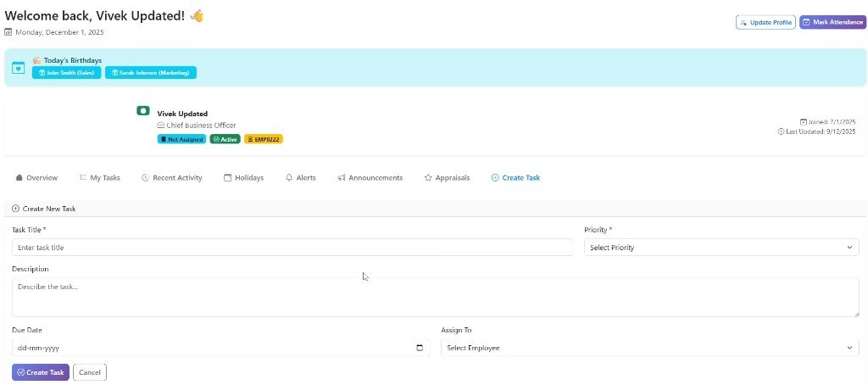Click the Not Assigned badge

pos(181,140)
